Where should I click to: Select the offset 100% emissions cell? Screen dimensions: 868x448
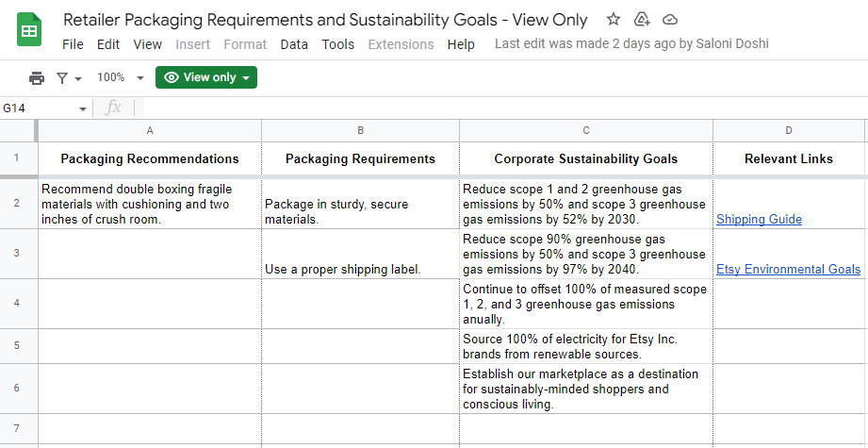tap(586, 304)
